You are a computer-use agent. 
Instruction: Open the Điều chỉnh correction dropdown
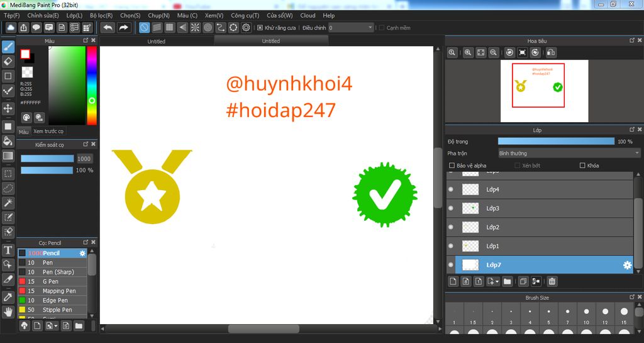(351, 28)
